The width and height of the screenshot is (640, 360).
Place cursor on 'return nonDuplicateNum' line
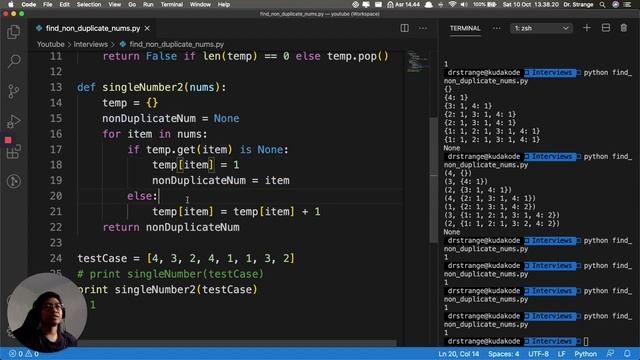point(171,227)
